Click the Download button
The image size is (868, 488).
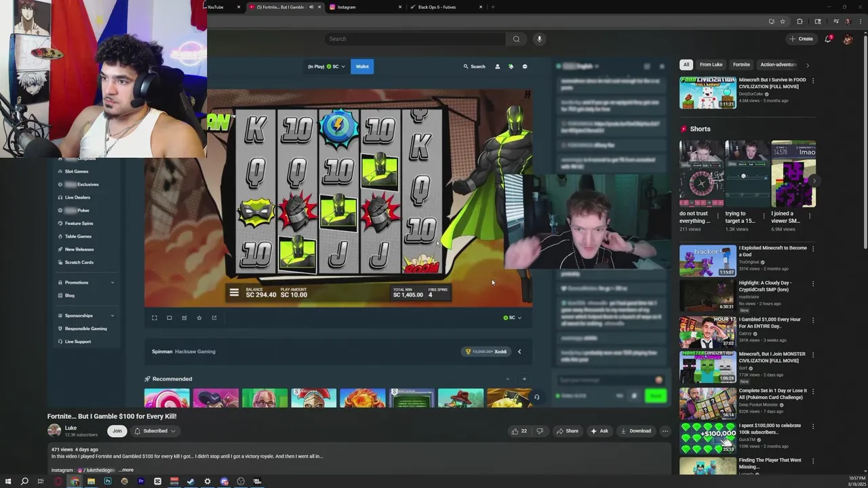(x=635, y=431)
